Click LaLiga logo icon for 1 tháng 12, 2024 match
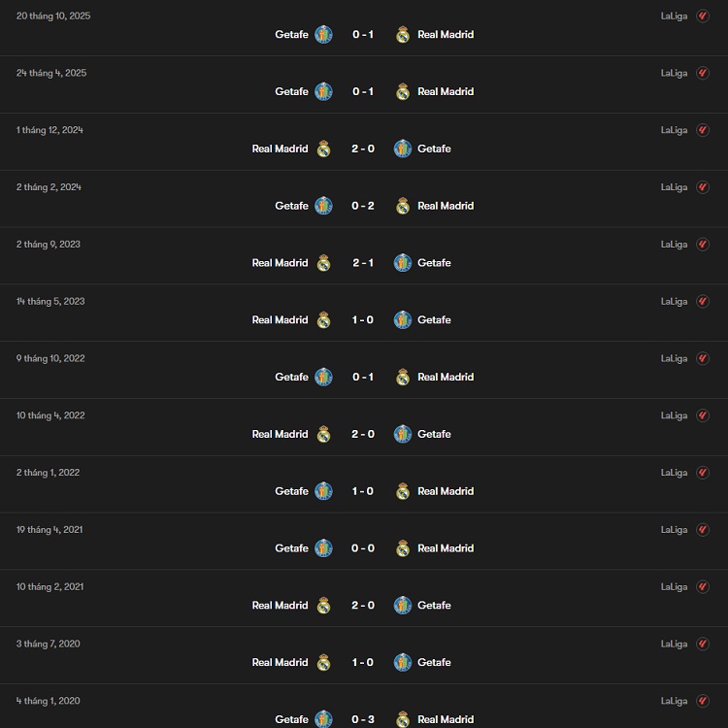Viewport: 728px width, 728px height. tap(703, 130)
